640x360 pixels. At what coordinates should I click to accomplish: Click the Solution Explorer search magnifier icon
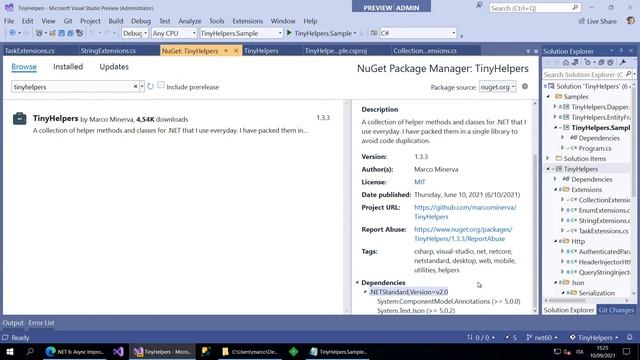[x=629, y=74]
